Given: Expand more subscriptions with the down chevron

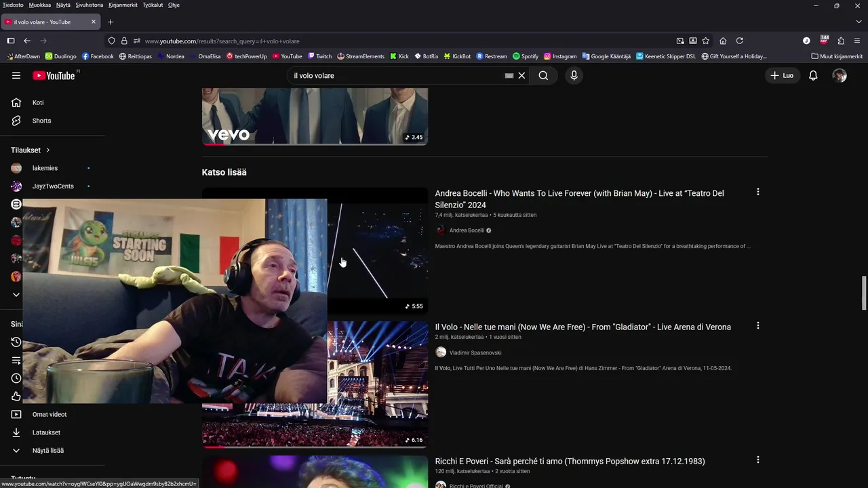Looking at the screenshot, I should coord(16,294).
